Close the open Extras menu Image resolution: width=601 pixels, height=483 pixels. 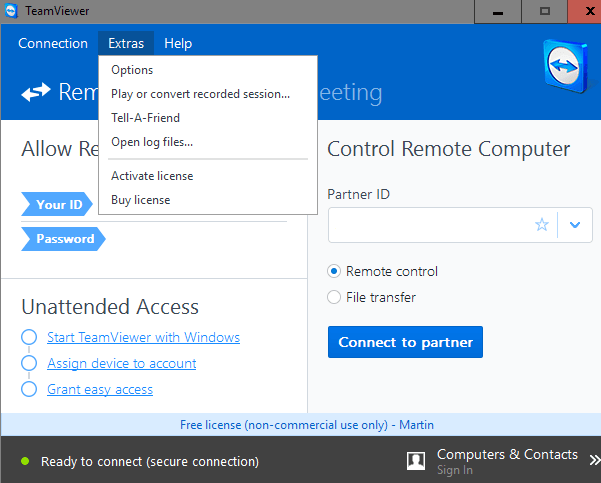126,43
